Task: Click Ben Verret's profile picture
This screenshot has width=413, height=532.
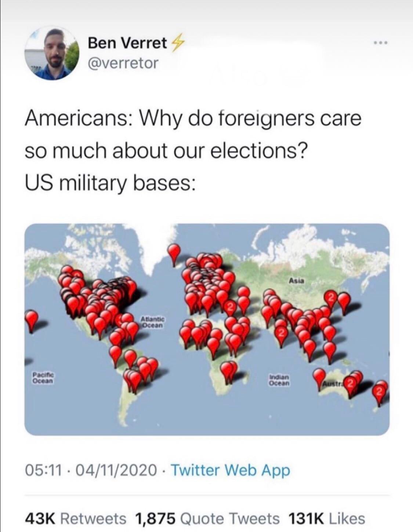Action: point(52,53)
